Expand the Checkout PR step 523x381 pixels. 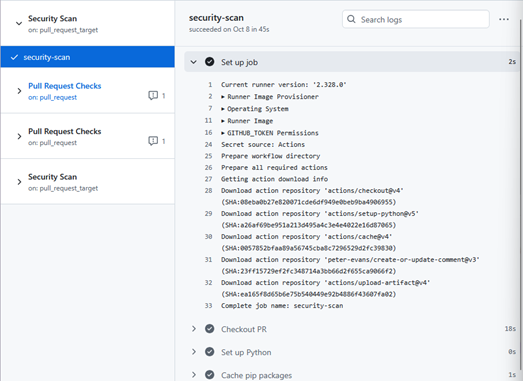point(193,329)
